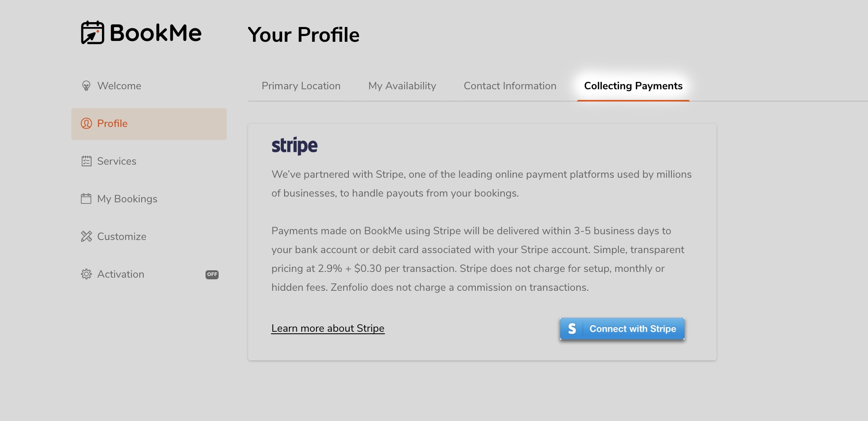Click the Customize pencil-ruler icon
The image size is (868, 421).
click(86, 236)
